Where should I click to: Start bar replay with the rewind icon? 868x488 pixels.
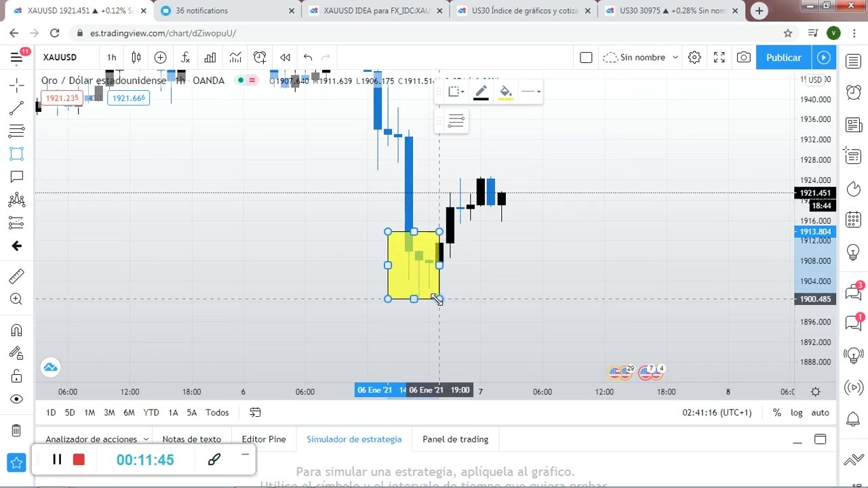285,58
